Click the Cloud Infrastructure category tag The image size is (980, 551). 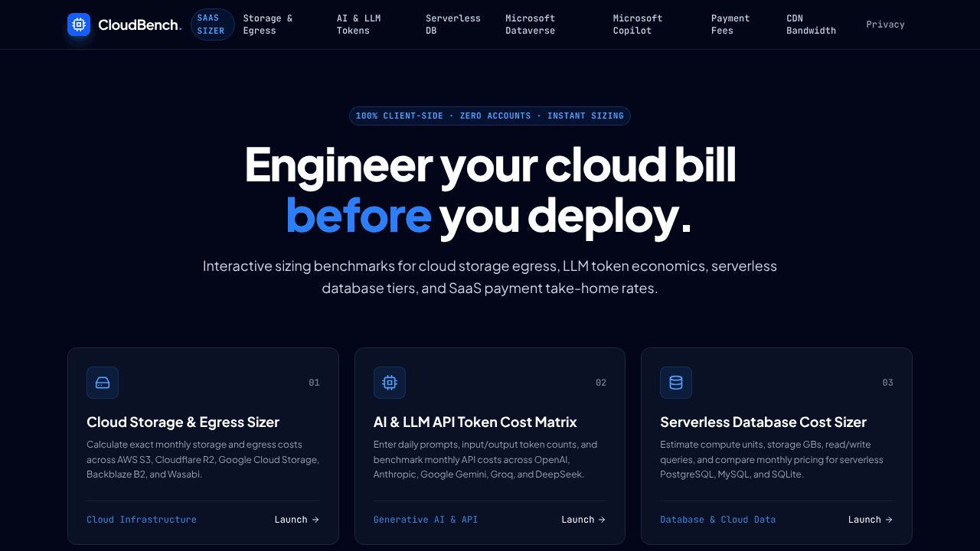pos(142,520)
